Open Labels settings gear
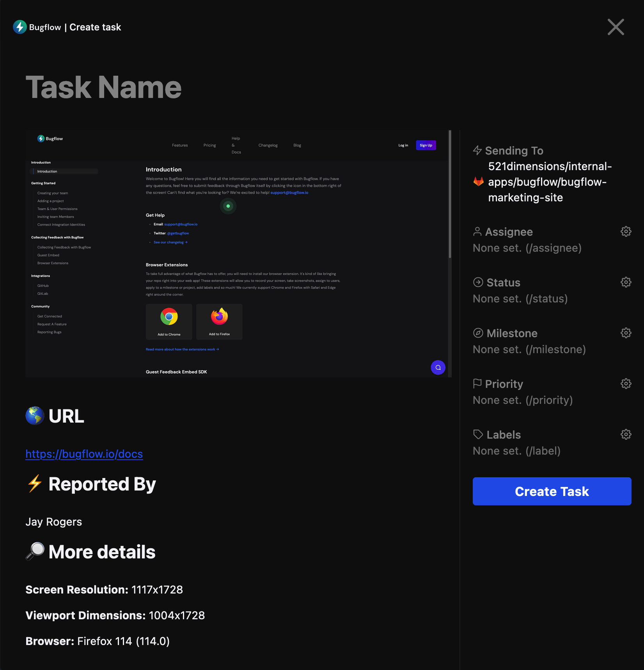The height and width of the screenshot is (670, 644). 626,434
